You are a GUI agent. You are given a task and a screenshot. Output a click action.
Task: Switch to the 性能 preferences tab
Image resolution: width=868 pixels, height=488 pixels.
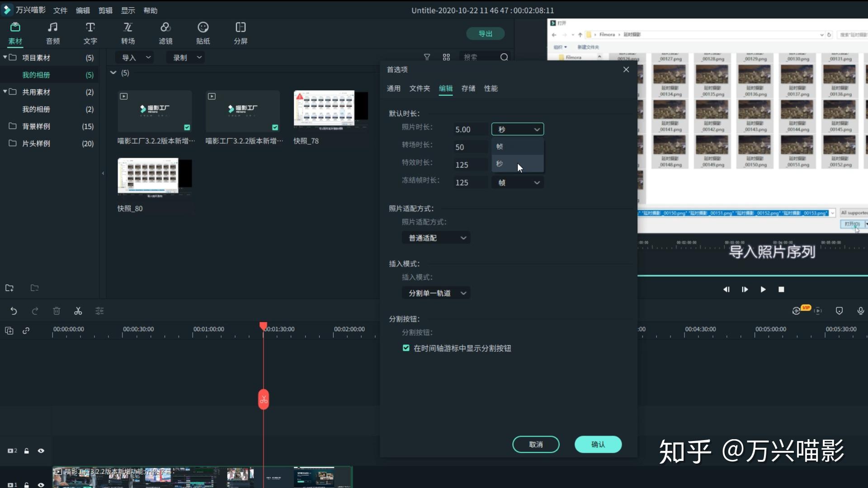[x=491, y=89]
